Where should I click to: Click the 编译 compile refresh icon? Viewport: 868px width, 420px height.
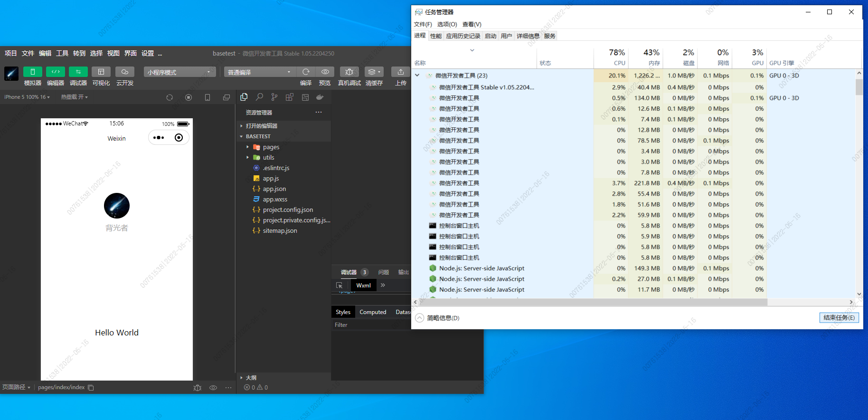pyautogui.click(x=306, y=72)
